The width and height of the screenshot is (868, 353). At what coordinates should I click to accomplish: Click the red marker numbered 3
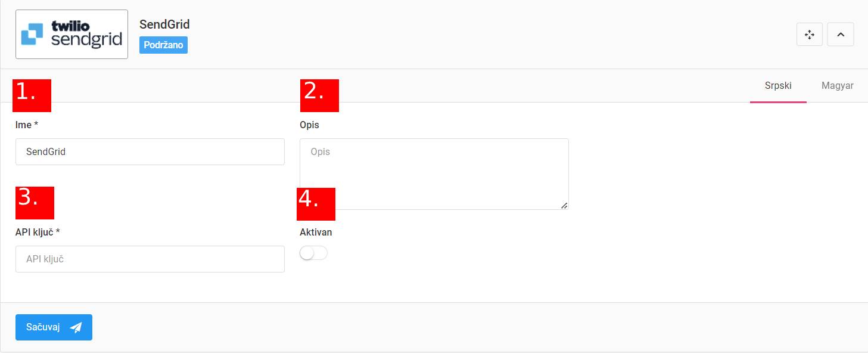35,203
